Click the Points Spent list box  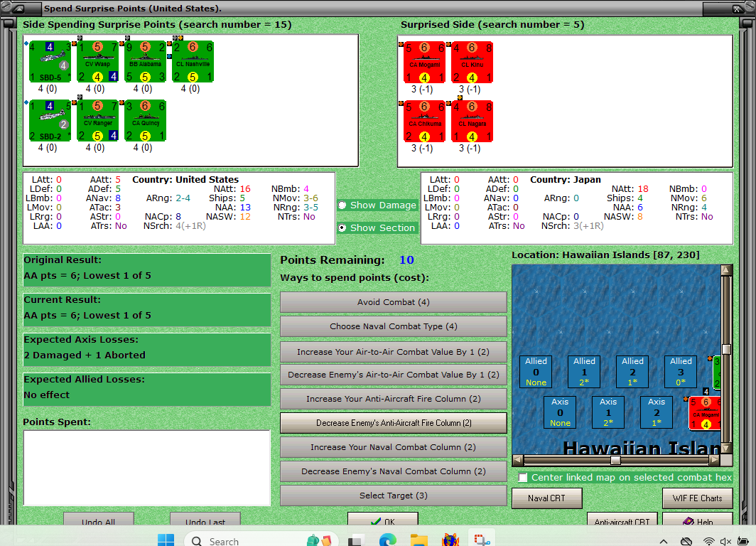[x=147, y=467]
